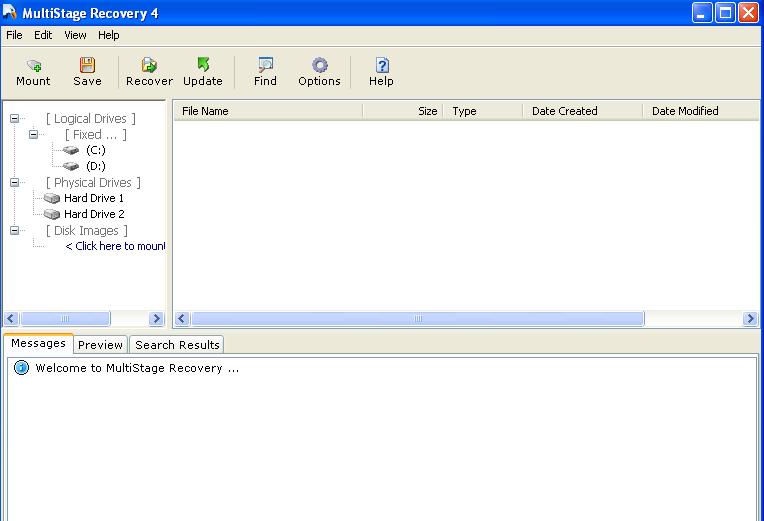Switch to the Search Results tab

coord(177,345)
